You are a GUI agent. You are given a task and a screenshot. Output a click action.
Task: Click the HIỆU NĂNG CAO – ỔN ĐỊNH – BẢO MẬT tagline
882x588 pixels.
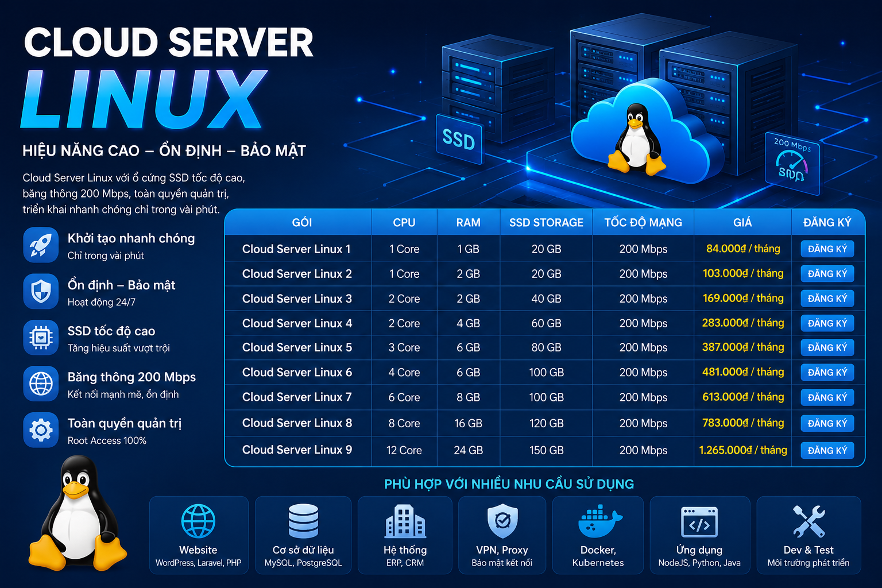point(164,151)
